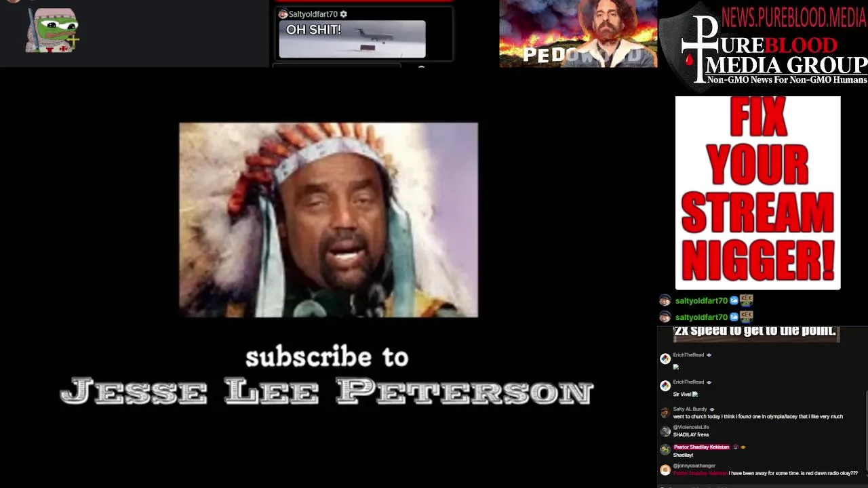Open the airplane runway GIF thumbnail
Screen dimensions: 868x488
[x=352, y=39]
